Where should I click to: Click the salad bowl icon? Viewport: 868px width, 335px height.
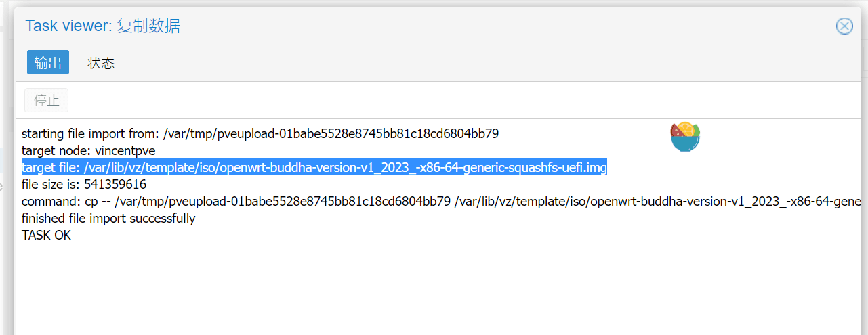pyautogui.click(x=684, y=137)
